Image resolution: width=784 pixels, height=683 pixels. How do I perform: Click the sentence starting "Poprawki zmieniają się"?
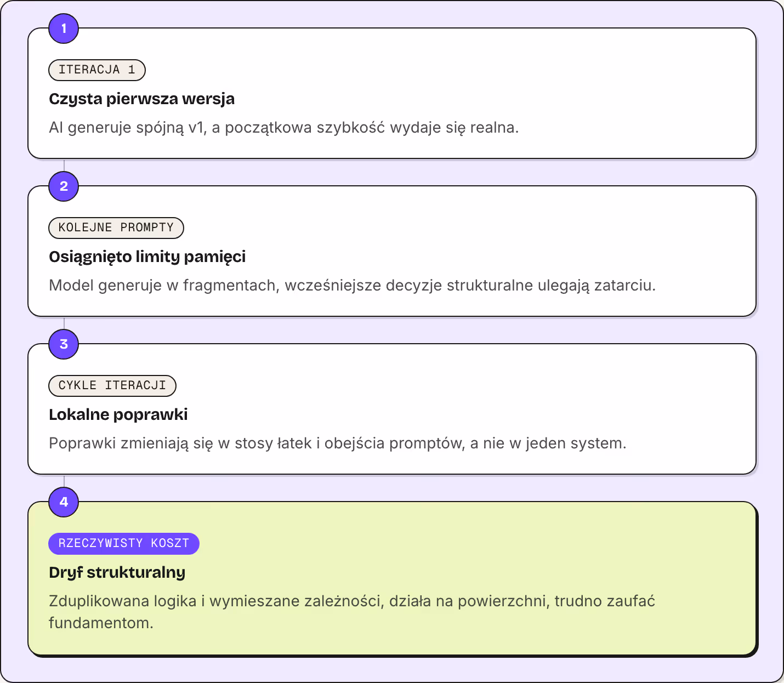coord(337,443)
